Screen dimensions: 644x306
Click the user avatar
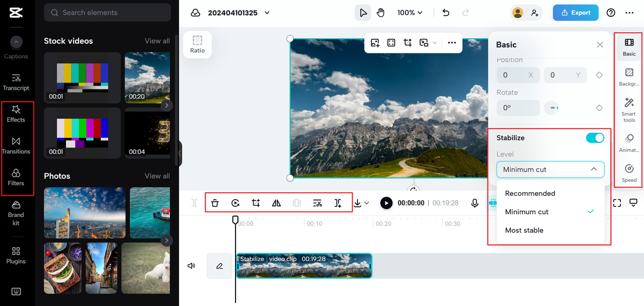coord(517,13)
